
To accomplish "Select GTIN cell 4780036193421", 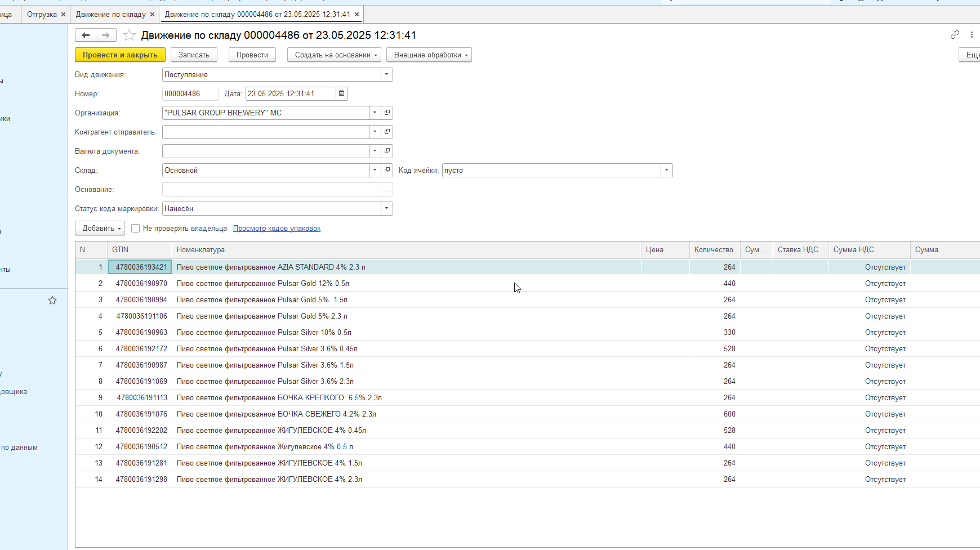I will point(140,267).
